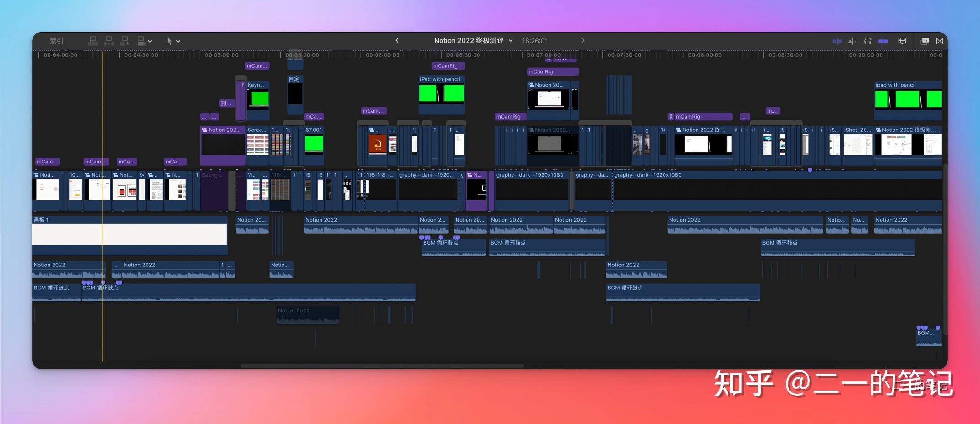Image resolution: width=980 pixels, height=424 pixels.
Task: Go back in timeline history
Action: [397, 40]
